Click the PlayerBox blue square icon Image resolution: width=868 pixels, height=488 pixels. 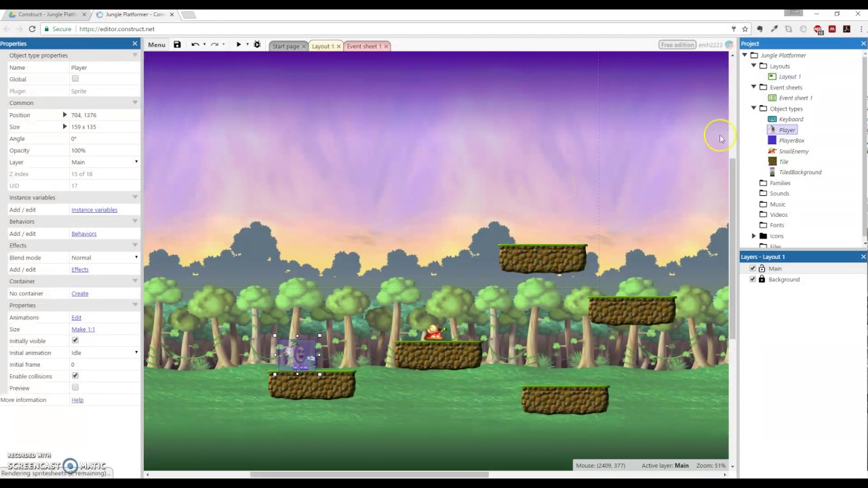click(x=772, y=140)
